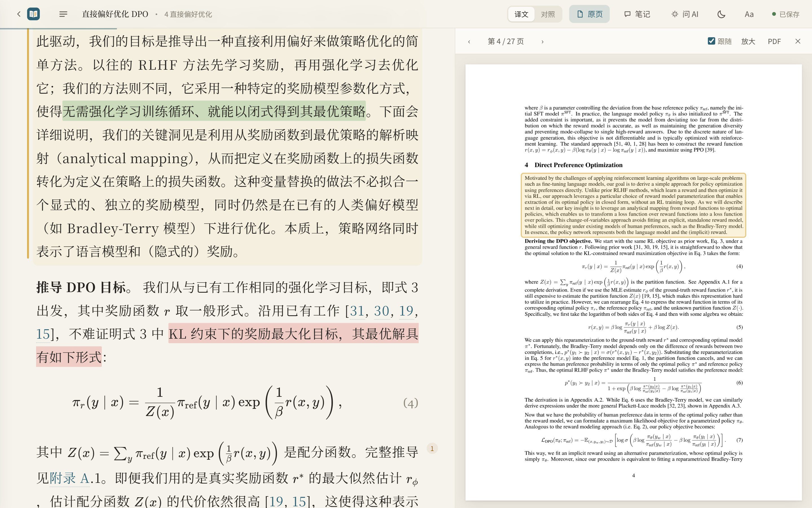
Task: Open the 附录 A appendix link
Action: coord(69,478)
